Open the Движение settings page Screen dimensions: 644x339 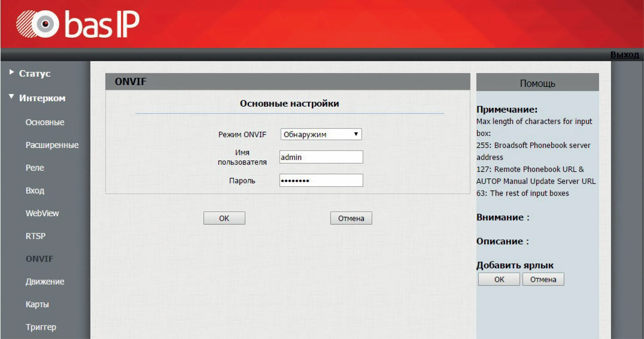(x=45, y=282)
